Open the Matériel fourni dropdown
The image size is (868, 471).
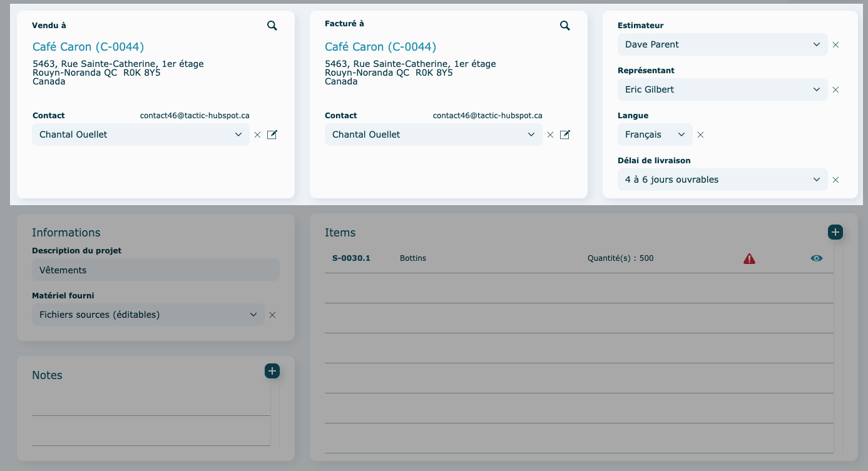pos(148,315)
